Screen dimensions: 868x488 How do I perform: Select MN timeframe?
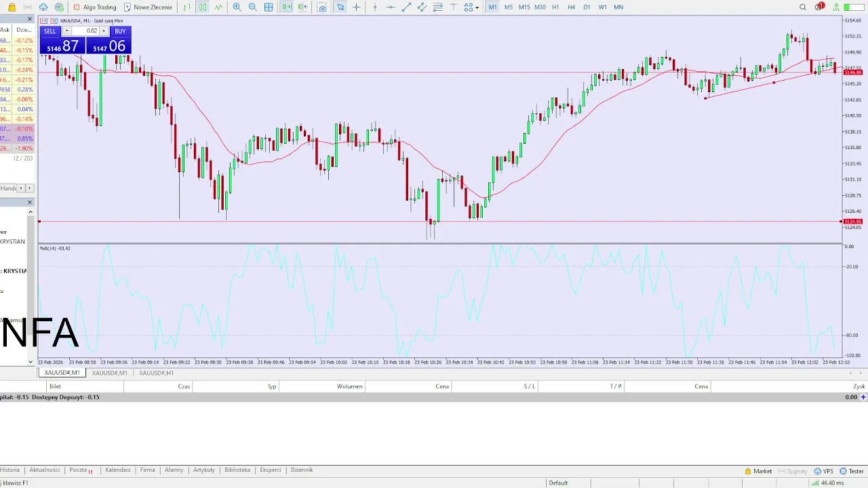tap(618, 7)
